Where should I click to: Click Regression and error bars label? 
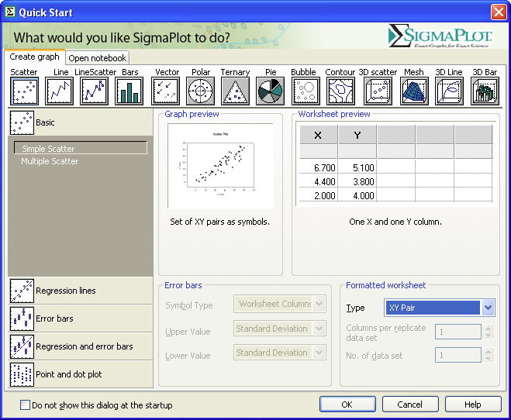(85, 346)
